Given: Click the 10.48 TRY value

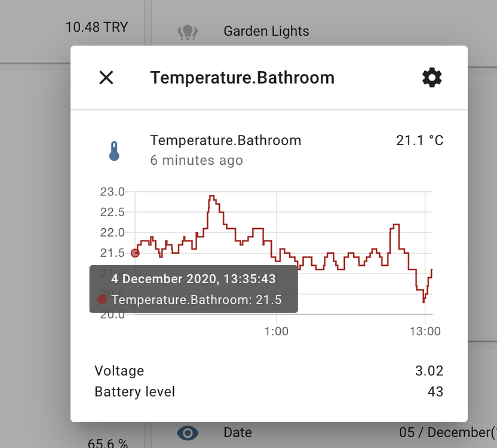Looking at the screenshot, I should pos(97,27).
